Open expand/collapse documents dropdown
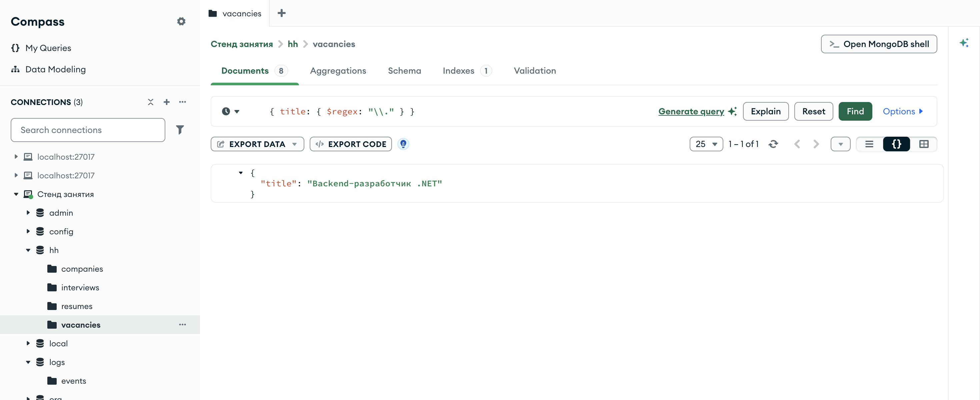Screen dimensions: 980x400 840,144
